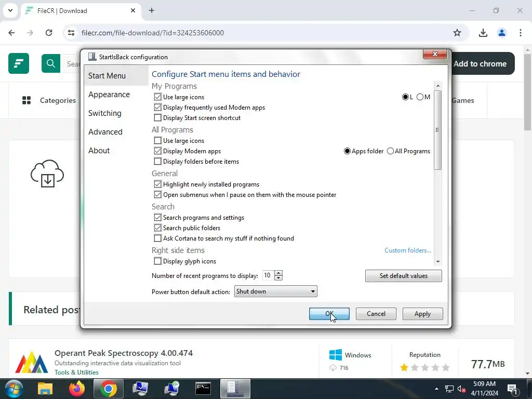Open a new Chrome tab
Screen dimensions: 532x399
click(x=152, y=10)
